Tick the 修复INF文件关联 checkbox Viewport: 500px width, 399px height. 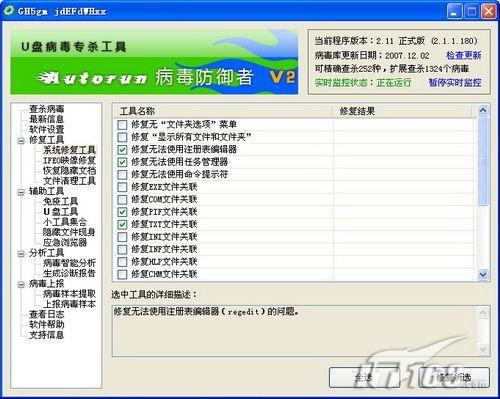(122, 249)
